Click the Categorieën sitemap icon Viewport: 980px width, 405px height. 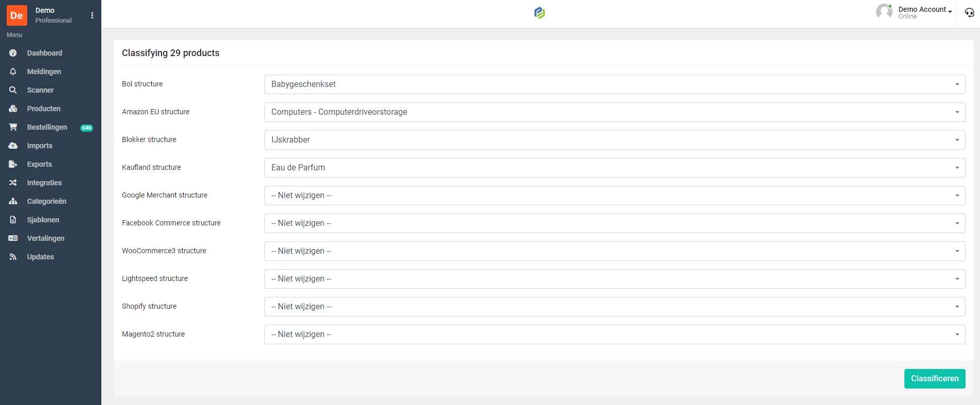pyautogui.click(x=13, y=201)
